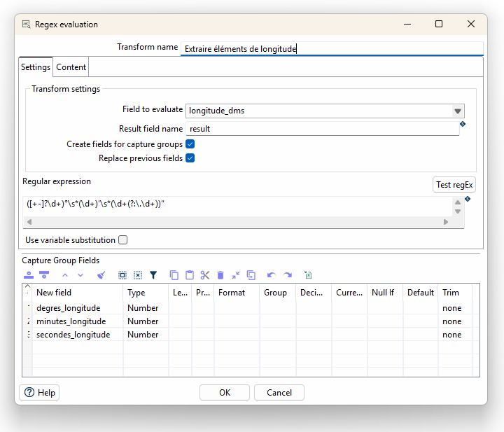Click regex horizontal scroll right arrow
This screenshot has width=504, height=432.
[445, 222]
